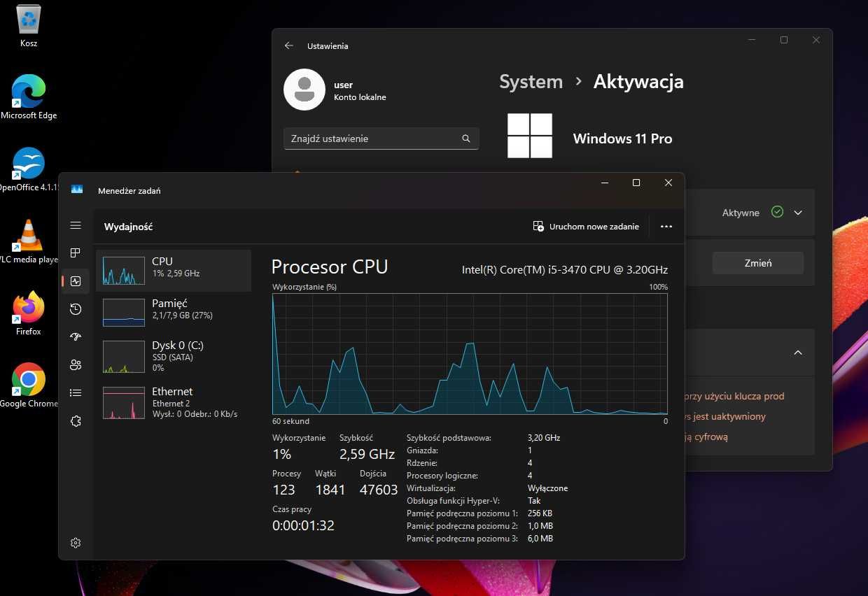Viewport: 868px width, 596px height.
Task: Minimize the Menedżer zadań window
Action: [604, 183]
